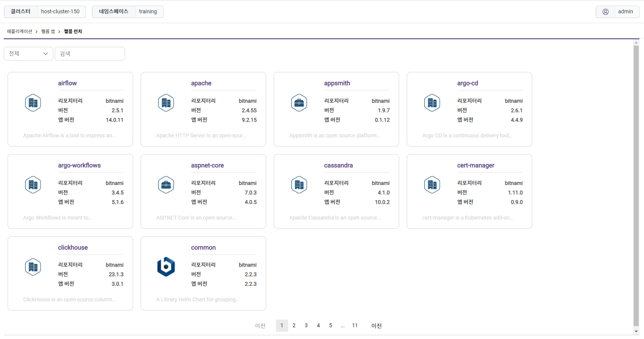Click the apache chart icon
This screenshot has height=339, width=644.
(x=166, y=103)
